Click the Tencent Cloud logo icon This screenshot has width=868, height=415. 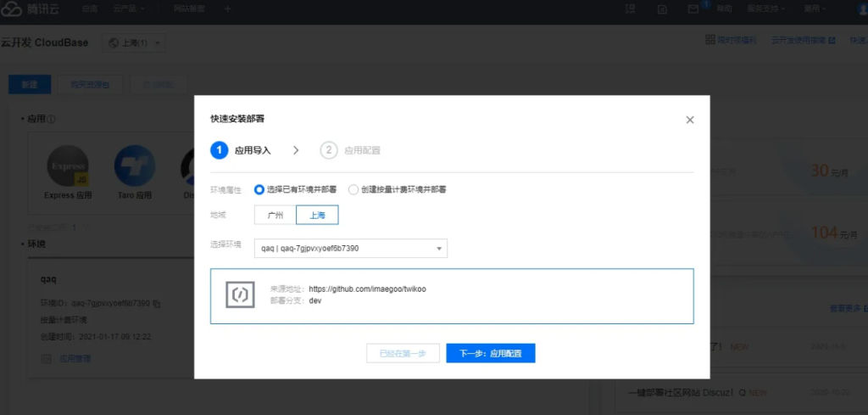(12, 8)
